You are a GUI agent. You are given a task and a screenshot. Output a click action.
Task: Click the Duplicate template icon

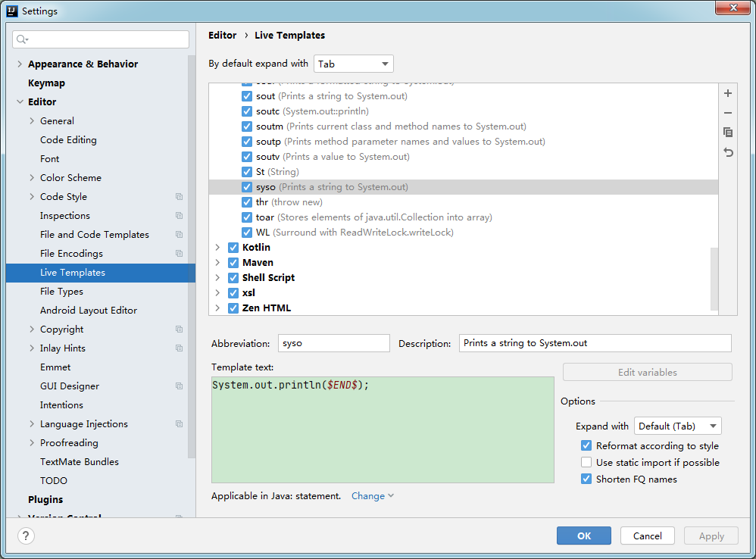tap(728, 133)
